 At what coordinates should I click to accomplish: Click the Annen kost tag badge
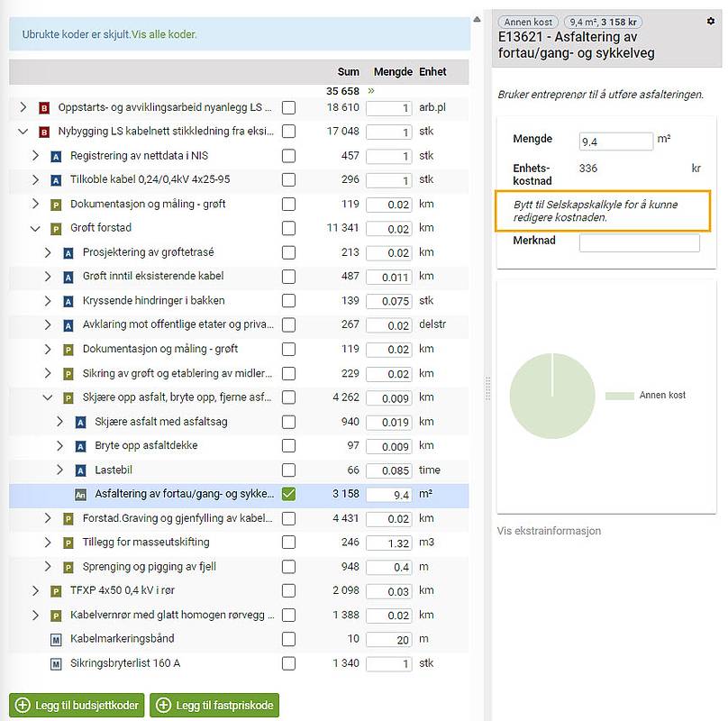(528, 22)
